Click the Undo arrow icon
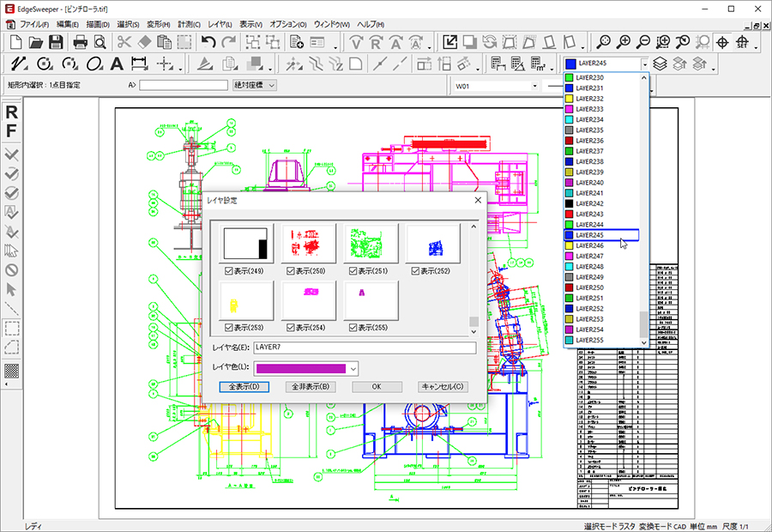The height and width of the screenshot is (532, 772). (208, 41)
